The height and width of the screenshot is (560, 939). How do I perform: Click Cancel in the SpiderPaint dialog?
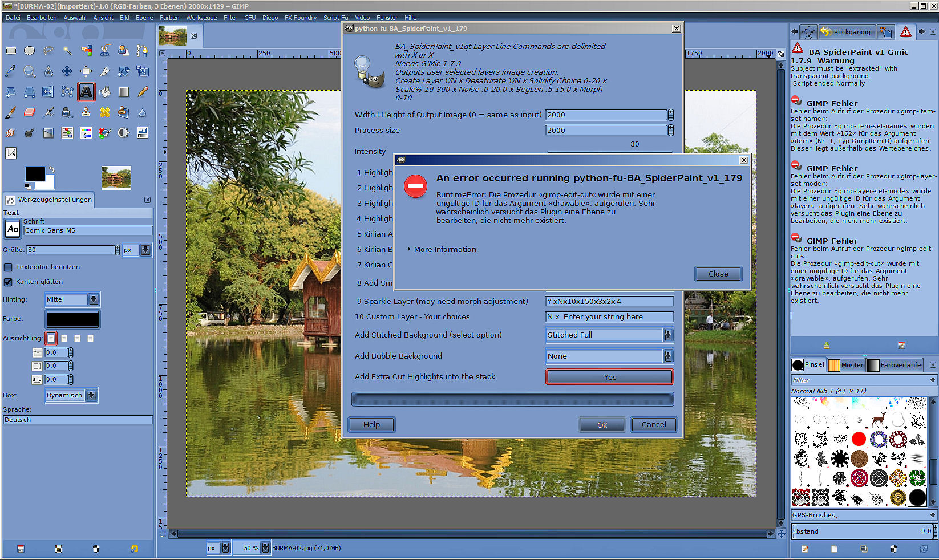pos(654,424)
